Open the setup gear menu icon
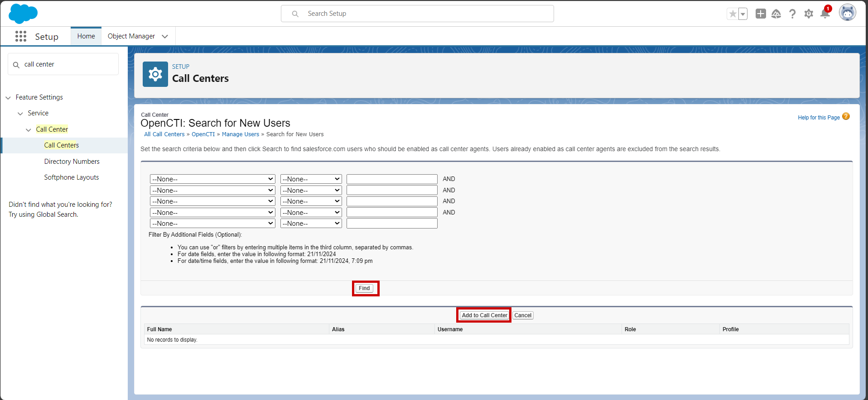The width and height of the screenshot is (868, 400). [x=809, y=14]
